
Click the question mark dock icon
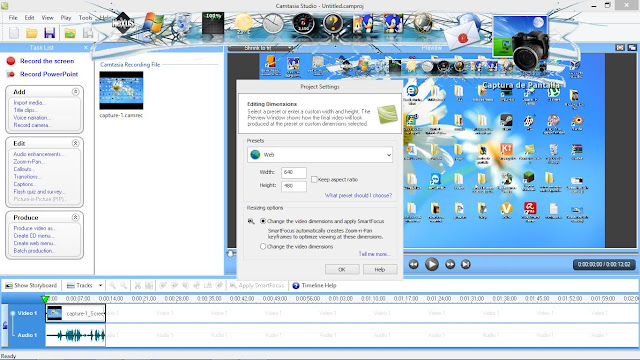(333, 23)
